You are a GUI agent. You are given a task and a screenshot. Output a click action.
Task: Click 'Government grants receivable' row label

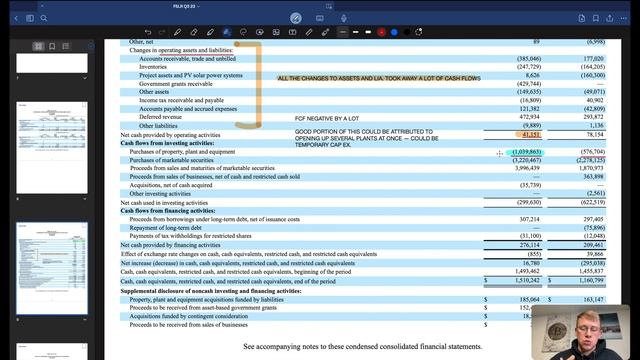(176, 84)
